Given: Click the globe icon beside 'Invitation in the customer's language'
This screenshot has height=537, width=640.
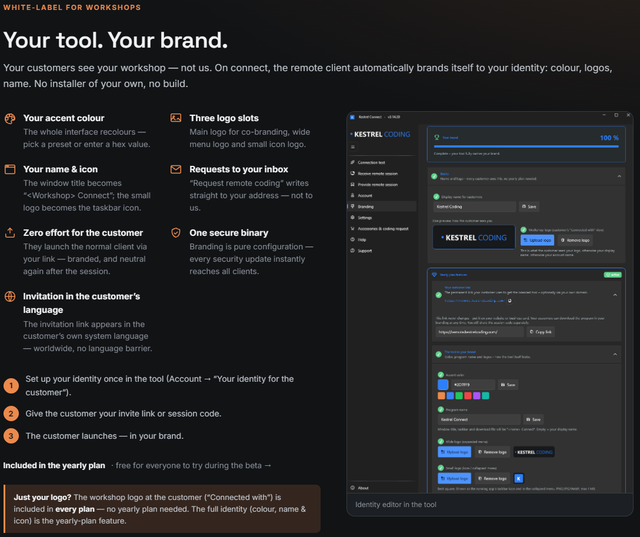Looking at the screenshot, I should (x=10, y=297).
